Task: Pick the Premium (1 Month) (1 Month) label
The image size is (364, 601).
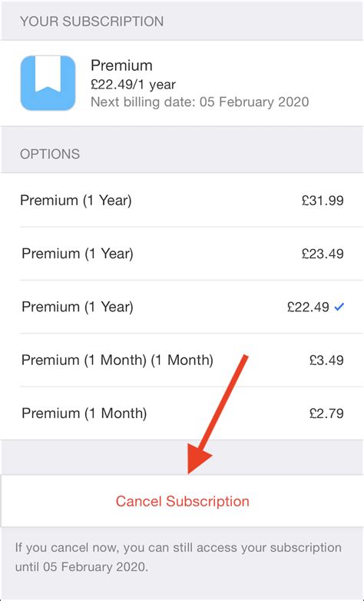Action: click(x=117, y=360)
